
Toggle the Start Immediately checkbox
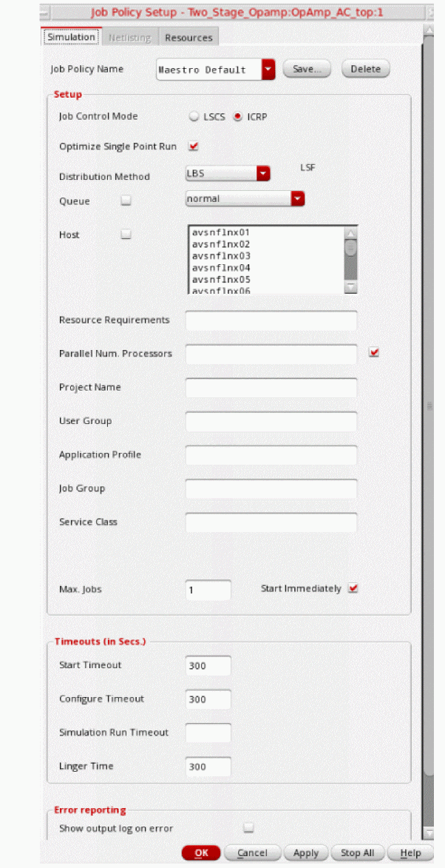[353, 588]
